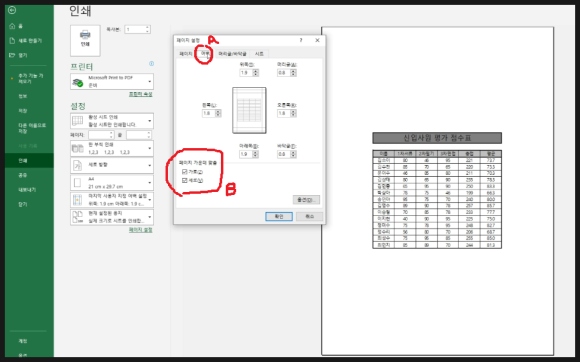Select 계정 (Account) in sidebar
580x362 pixels.
23,341
